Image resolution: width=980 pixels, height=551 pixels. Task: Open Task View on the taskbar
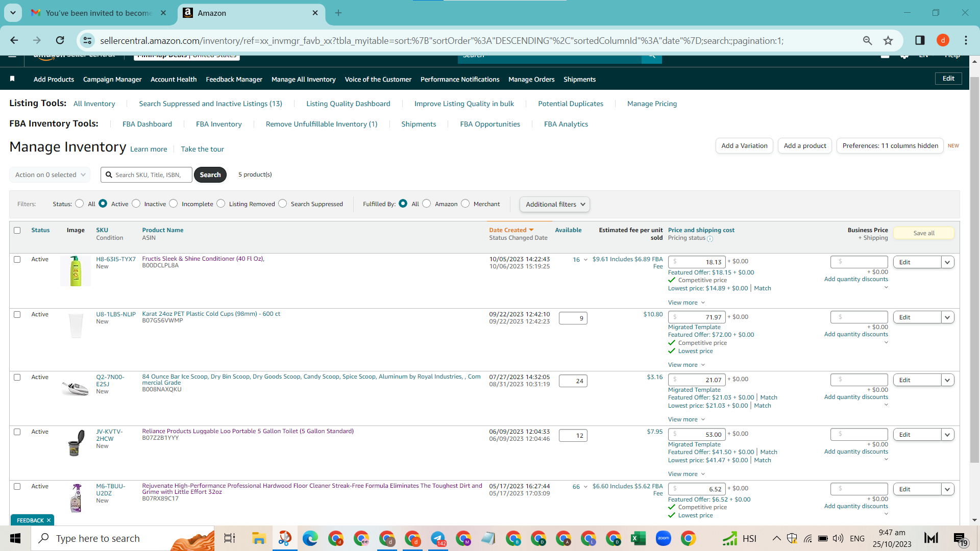coord(230,538)
